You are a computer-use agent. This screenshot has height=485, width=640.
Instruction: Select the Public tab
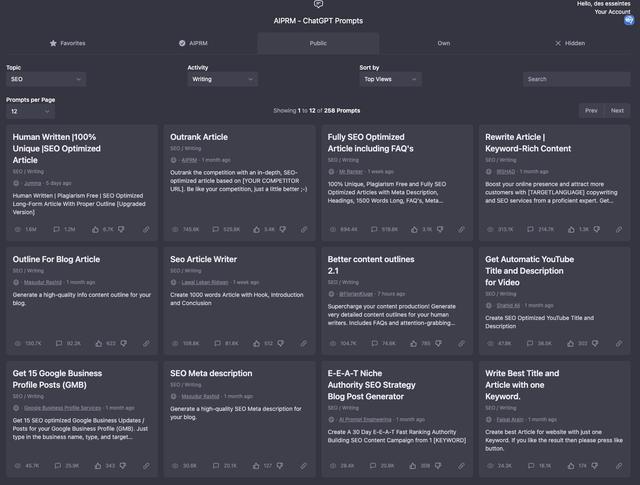(x=318, y=43)
